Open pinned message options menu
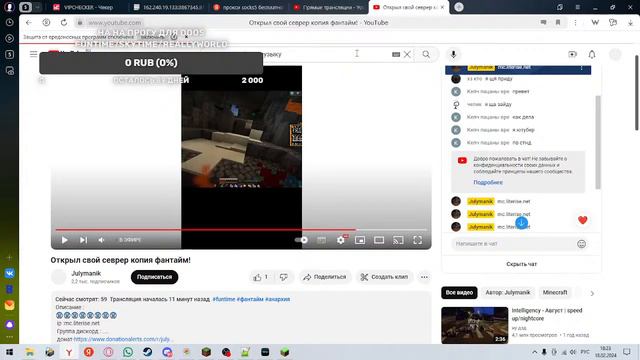 [x=582, y=68]
